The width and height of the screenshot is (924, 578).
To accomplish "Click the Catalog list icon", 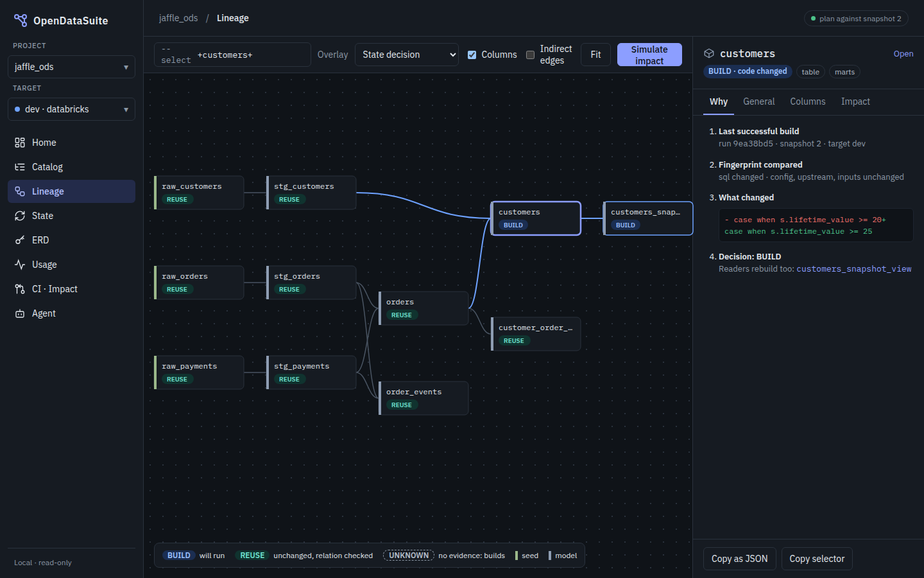I will pyautogui.click(x=20, y=167).
